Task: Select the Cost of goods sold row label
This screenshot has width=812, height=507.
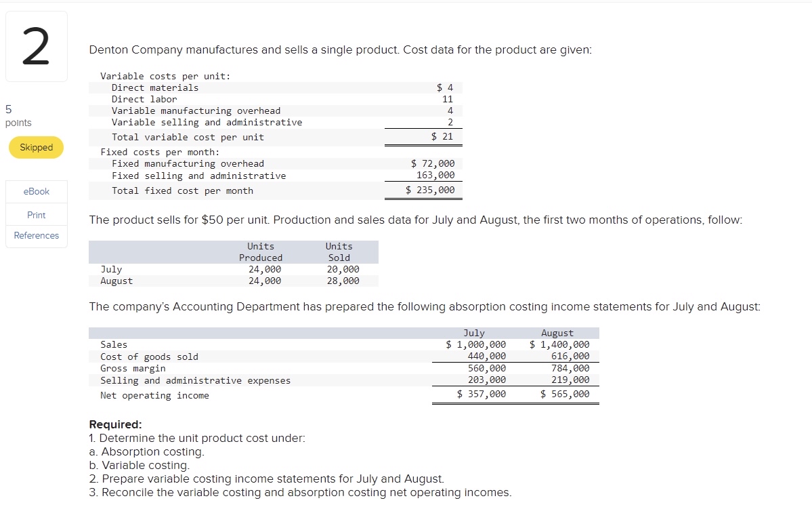Action: 149,357
